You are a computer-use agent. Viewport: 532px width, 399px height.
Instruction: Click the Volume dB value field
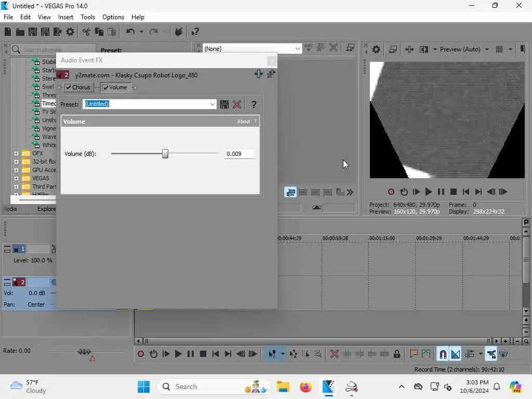(239, 154)
